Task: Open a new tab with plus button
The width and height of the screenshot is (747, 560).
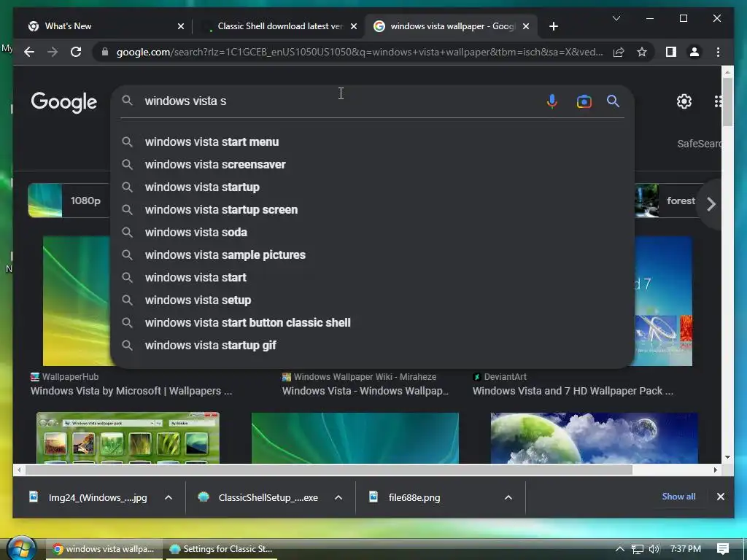Action: pos(553,26)
